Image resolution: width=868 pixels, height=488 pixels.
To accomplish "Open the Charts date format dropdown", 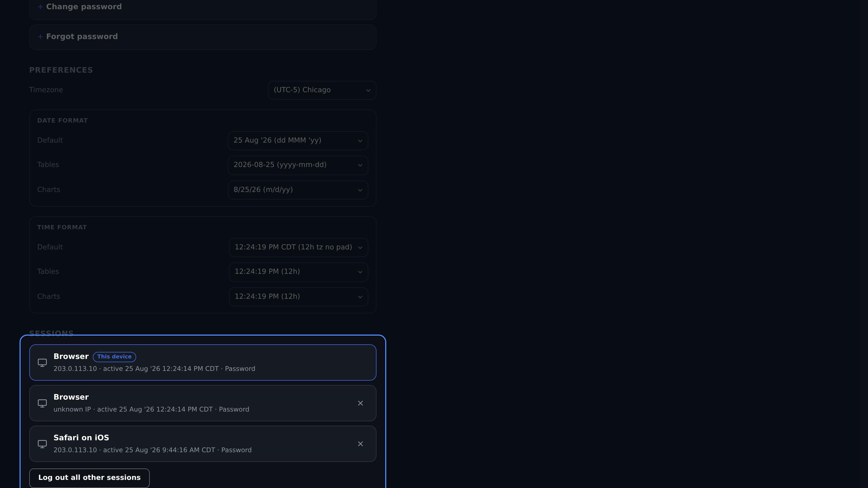I will coord(298,190).
